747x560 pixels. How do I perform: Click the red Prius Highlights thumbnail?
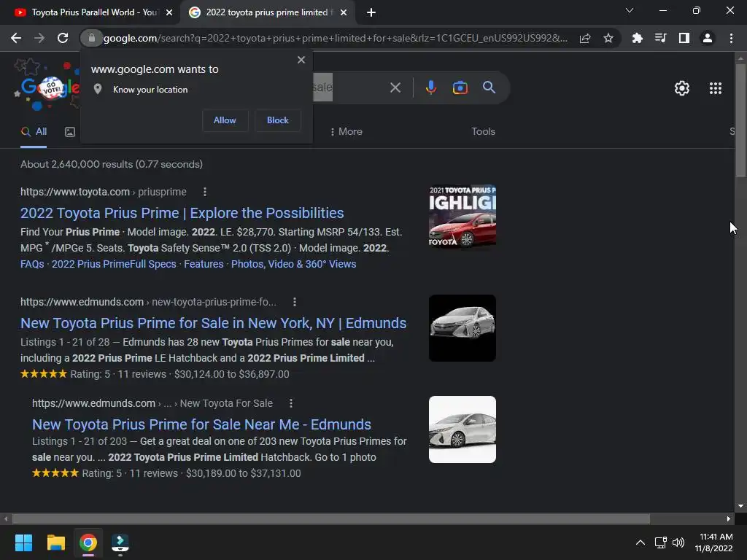click(462, 217)
